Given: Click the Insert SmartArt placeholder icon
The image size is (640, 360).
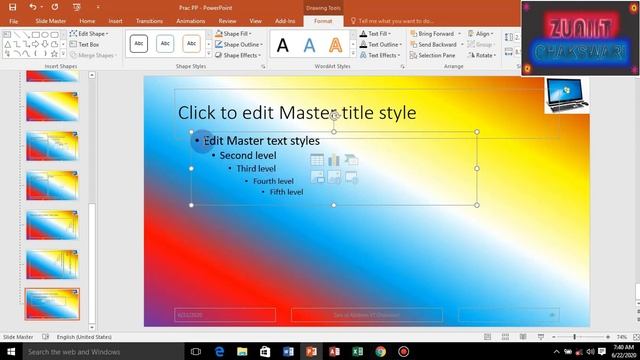Looking at the screenshot, I should pyautogui.click(x=351, y=160).
